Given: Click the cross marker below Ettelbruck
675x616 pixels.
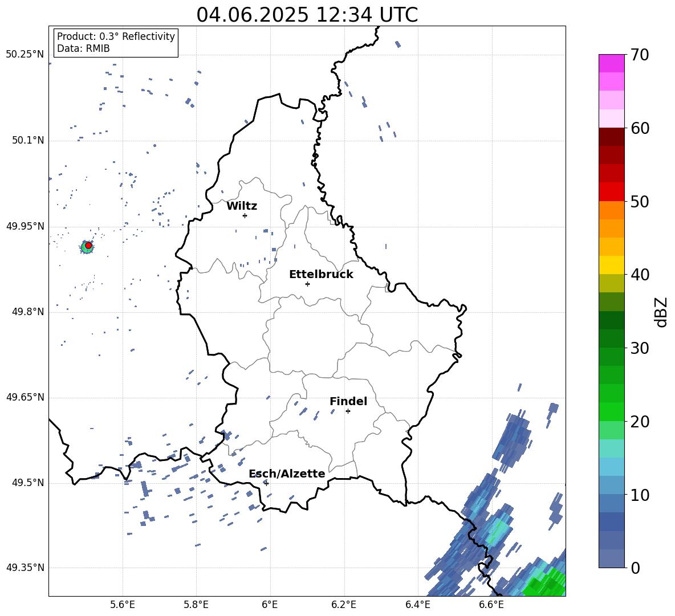Looking at the screenshot, I should point(307,284).
